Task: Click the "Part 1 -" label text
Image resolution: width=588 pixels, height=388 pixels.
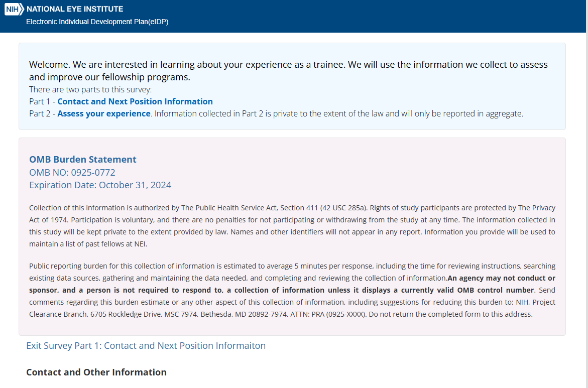Action: click(x=42, y=101)
